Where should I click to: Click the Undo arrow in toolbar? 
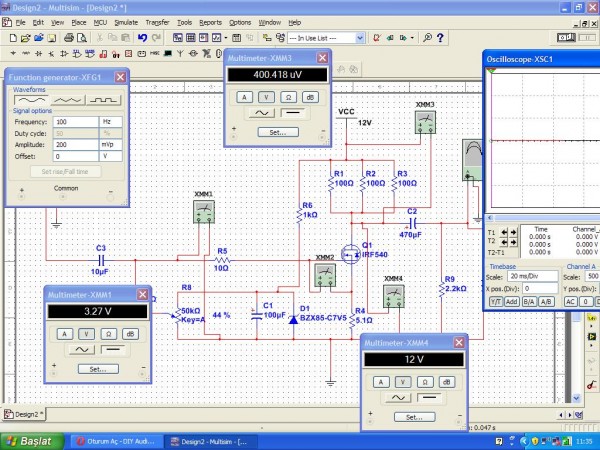click(143, 37)
